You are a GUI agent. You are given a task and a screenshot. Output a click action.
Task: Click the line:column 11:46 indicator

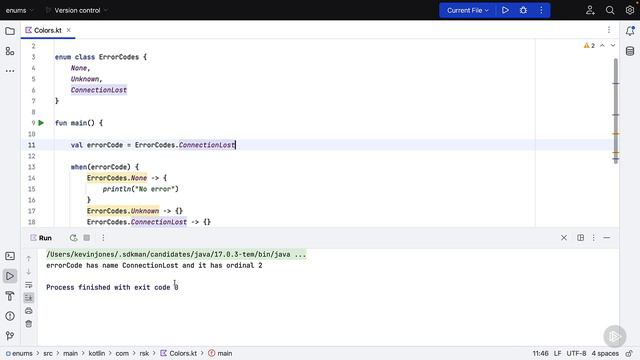(540, 353)
